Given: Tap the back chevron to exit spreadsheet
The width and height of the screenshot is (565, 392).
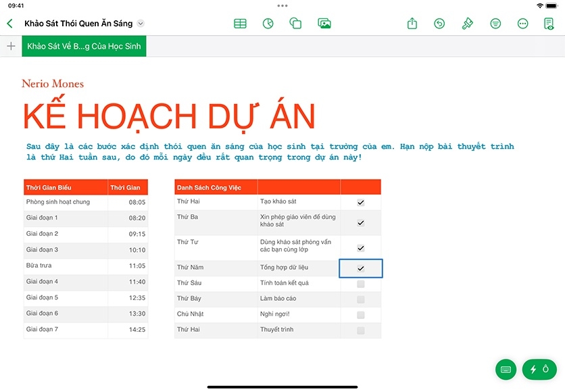Looking at the screenshot, I should click(9, 24).
